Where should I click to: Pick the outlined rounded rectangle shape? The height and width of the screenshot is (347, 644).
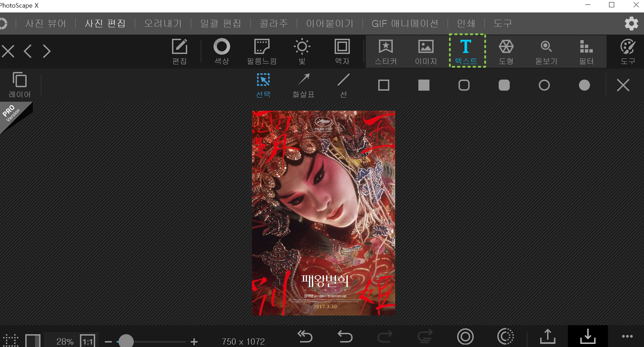click(464, 85)
